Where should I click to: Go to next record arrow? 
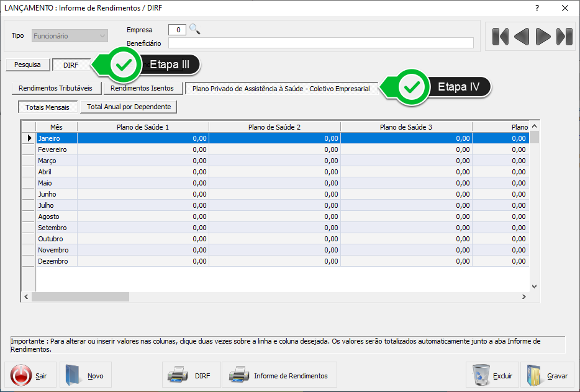click(x=543, y=37)
